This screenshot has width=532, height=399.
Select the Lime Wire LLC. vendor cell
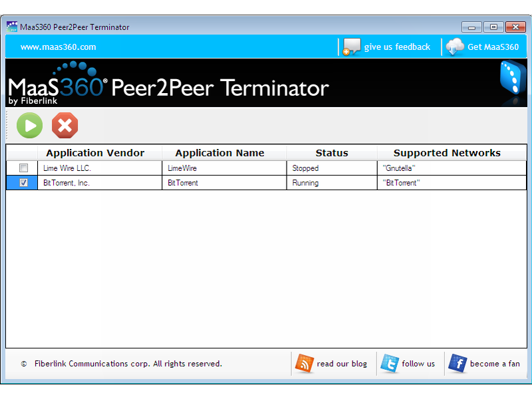[99, 168]
